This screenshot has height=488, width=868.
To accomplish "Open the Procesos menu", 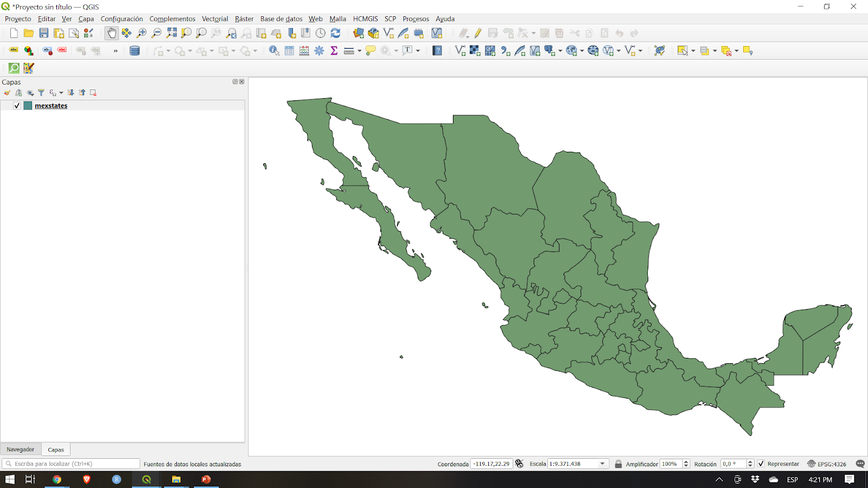I will pos(416,19).
